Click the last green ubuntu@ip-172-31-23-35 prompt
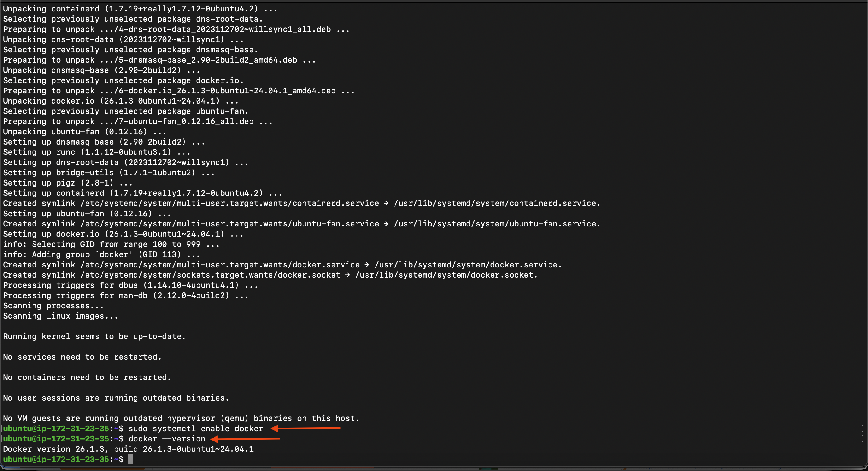 tap(56, 459)
